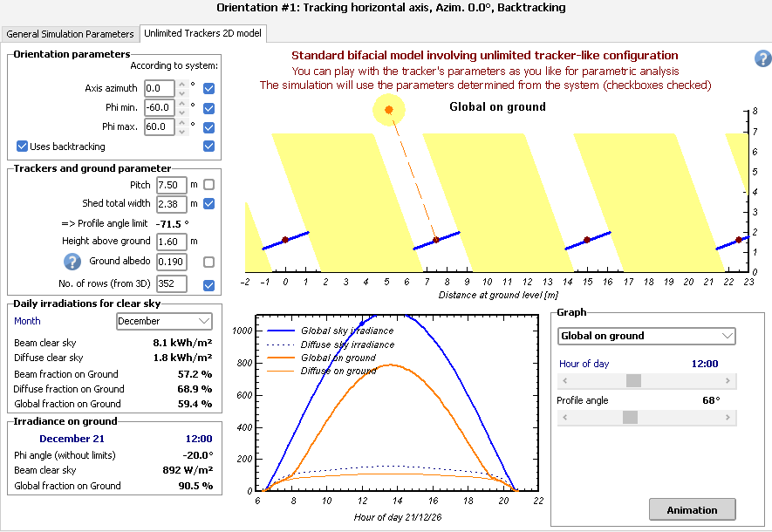This screenshot has width=772, height=532.
Task: Click left arrow of Hour of day slider
Action: (564, 381)
